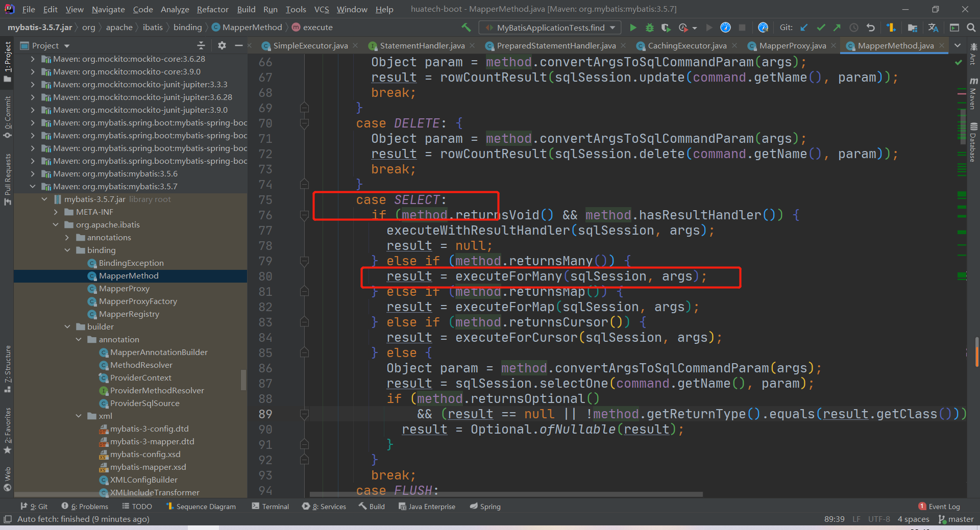Click execute breadcrumb in navigation bar
The height and width of the screenshot is (530, 980).
[312, 28]
